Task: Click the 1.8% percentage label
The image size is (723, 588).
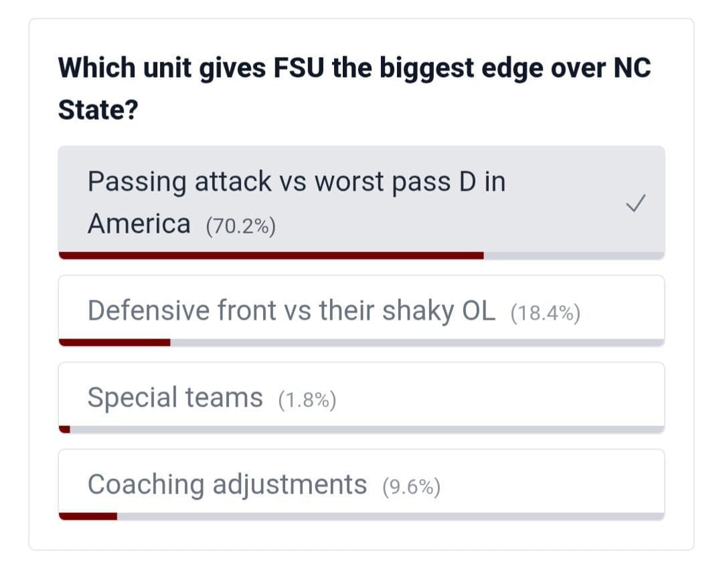Action: (x=307, y=400)
